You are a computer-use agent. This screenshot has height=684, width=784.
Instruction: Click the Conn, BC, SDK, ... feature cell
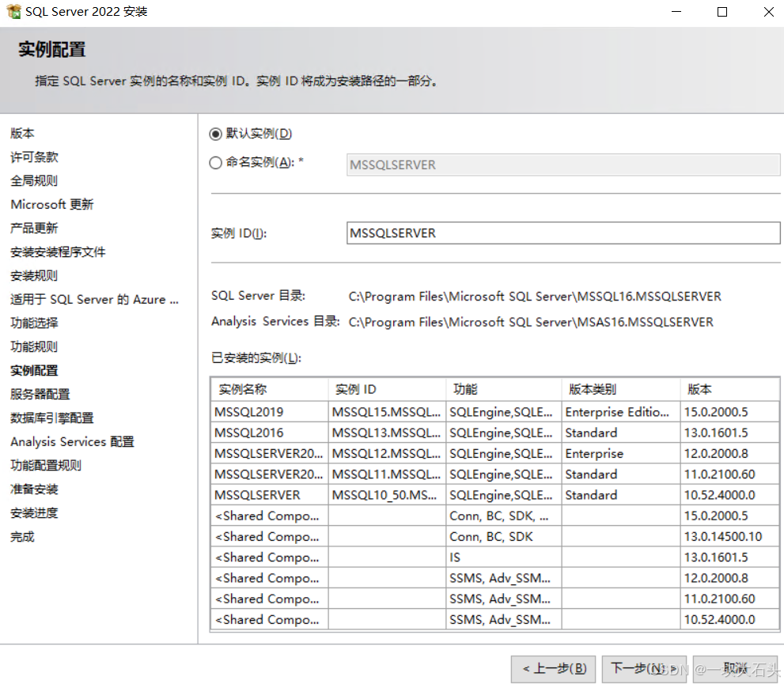pos(503,516)
